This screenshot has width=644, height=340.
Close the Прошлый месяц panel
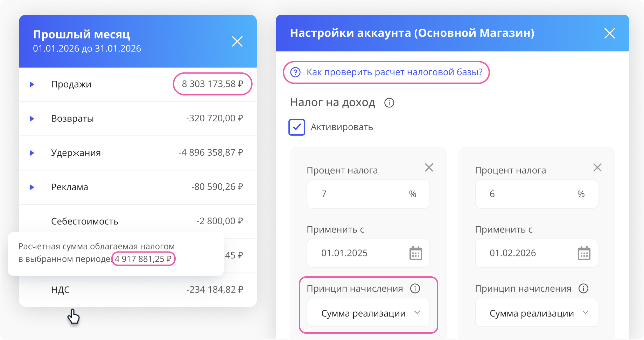point(237,42)
